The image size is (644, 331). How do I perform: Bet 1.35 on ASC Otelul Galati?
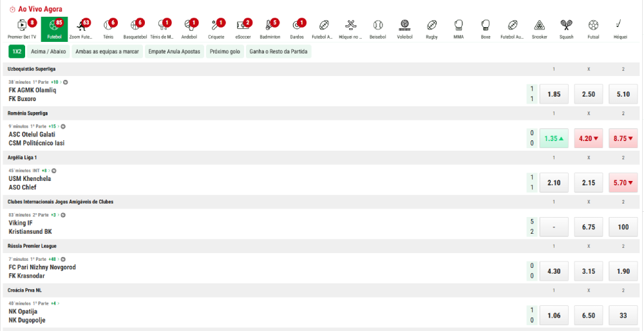point(554,138)
